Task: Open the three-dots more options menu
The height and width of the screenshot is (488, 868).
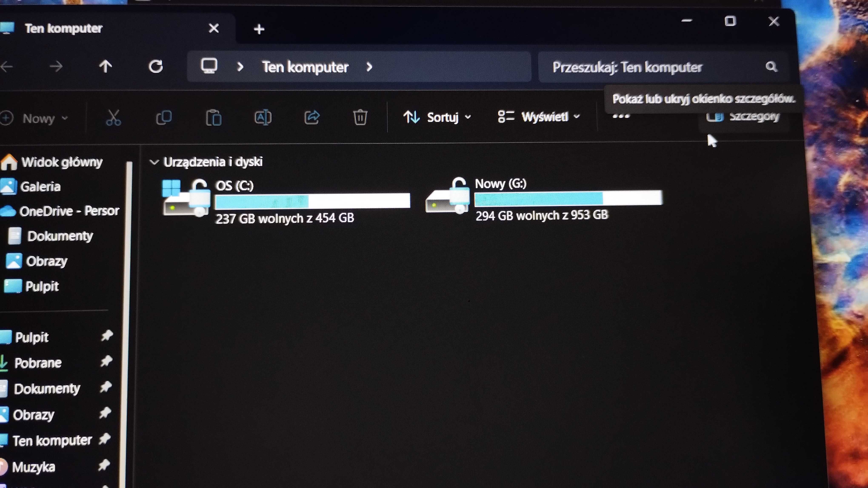Action: click(621, 116)
